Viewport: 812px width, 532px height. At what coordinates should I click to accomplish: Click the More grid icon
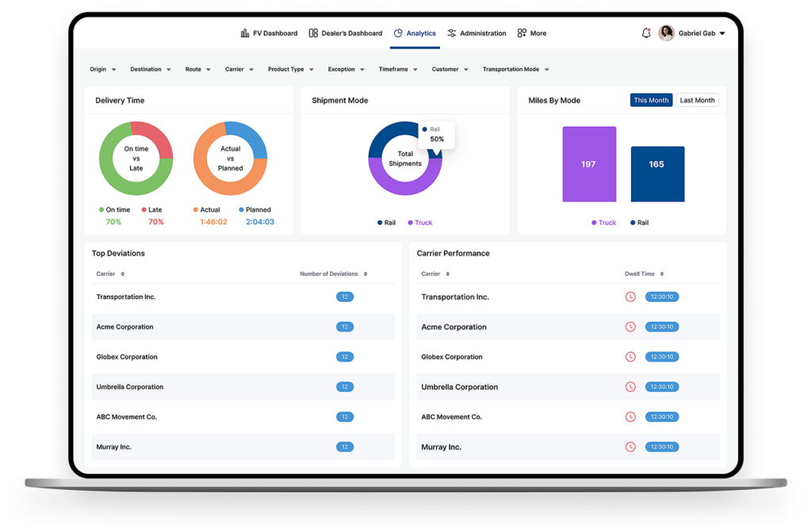click(x=522, y=33)
